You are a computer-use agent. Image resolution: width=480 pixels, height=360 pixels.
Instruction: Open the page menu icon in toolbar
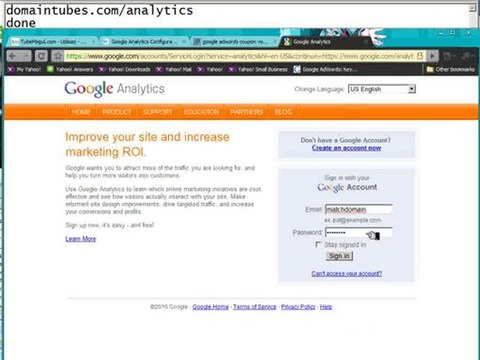(x=449, y=56)
